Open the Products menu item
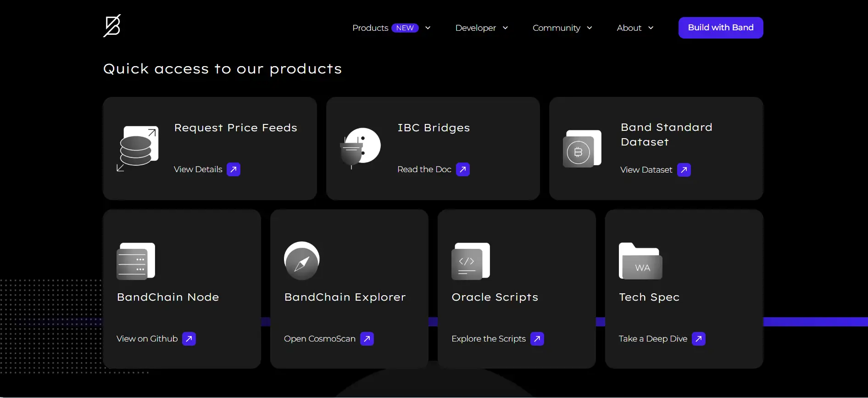The width and height of the screenshot is (868, 398). (x=370, y=28)
